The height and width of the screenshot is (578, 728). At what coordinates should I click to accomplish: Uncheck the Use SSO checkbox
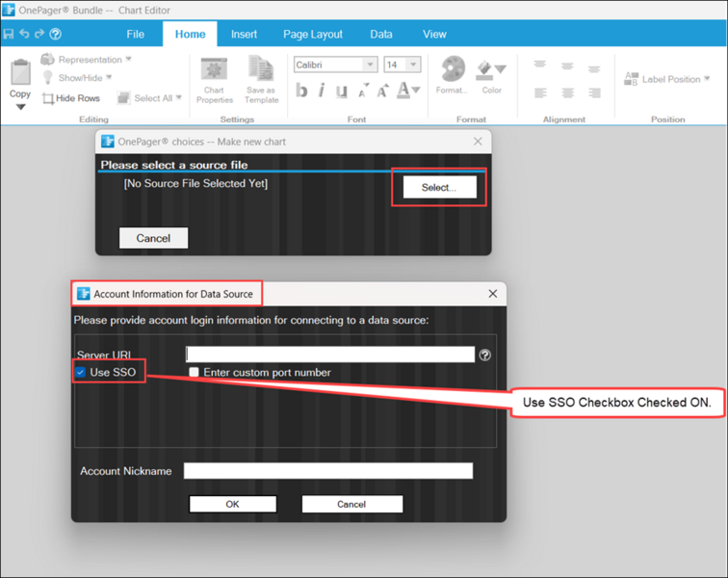81,372
